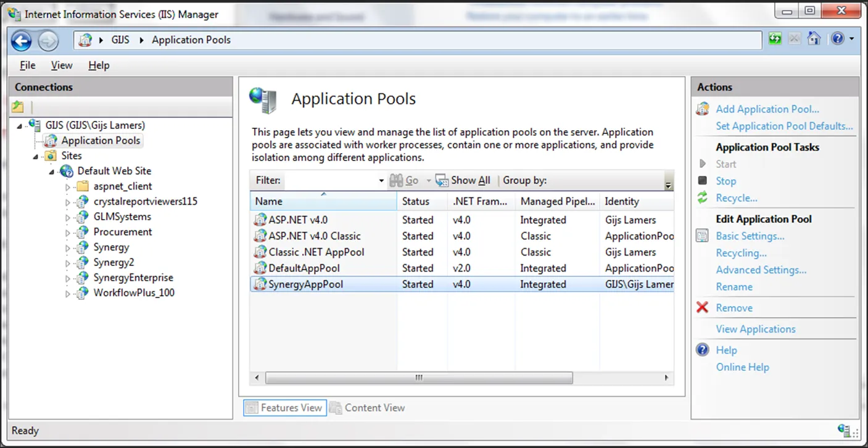Click the Advanced Settings... link
This screenshot has width=868, height=448.
pyautogui.click(x=761, y=270)
